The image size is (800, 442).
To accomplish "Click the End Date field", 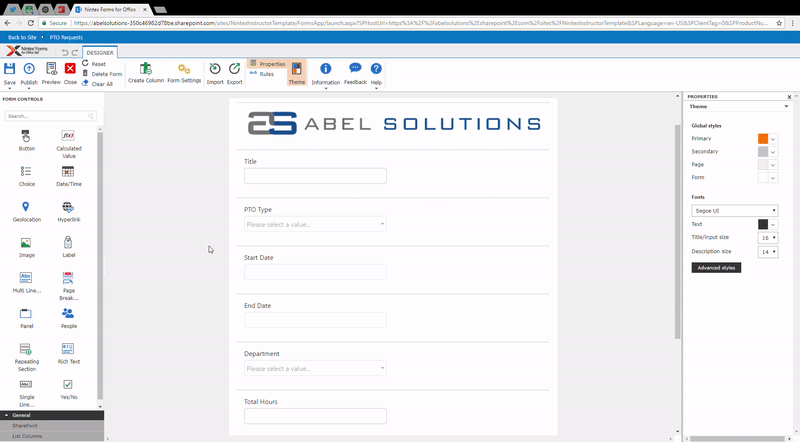I will click(315, 320).
